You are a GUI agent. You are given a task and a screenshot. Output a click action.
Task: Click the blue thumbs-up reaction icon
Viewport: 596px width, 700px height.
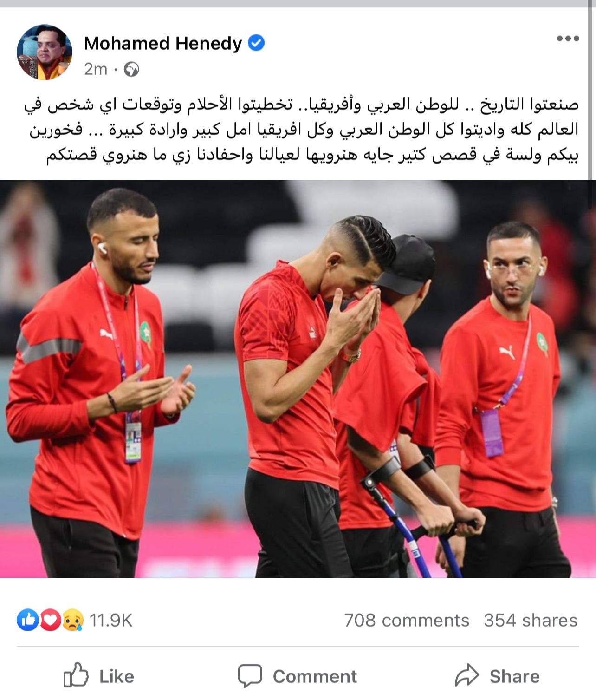27,620
